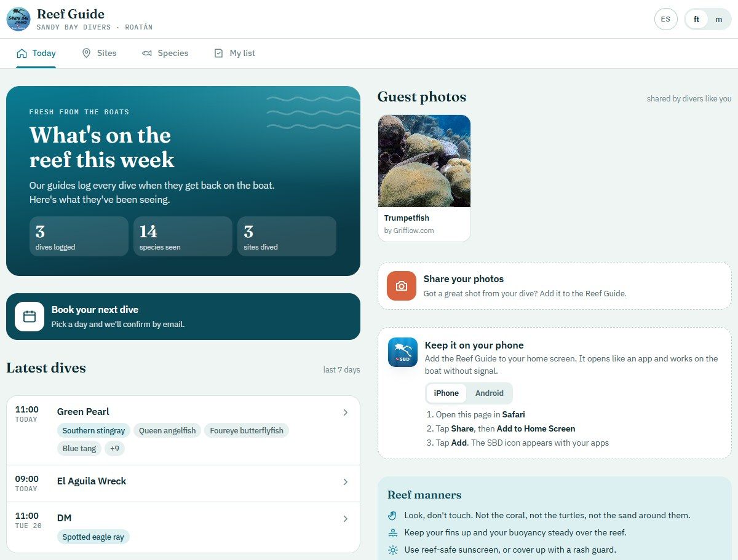Select Android install instructions

coord(490,393)
